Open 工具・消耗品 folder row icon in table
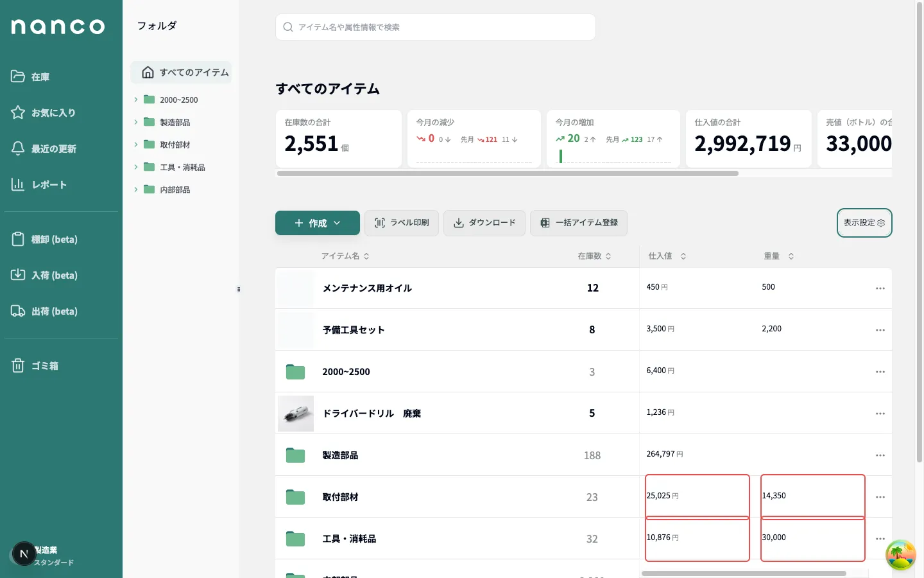 click(295, 539)
